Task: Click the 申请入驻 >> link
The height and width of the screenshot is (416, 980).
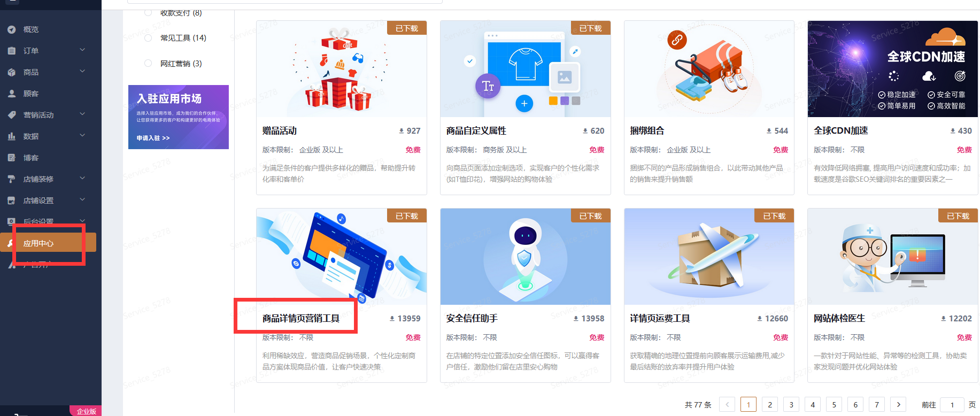Action: (153, 138)
